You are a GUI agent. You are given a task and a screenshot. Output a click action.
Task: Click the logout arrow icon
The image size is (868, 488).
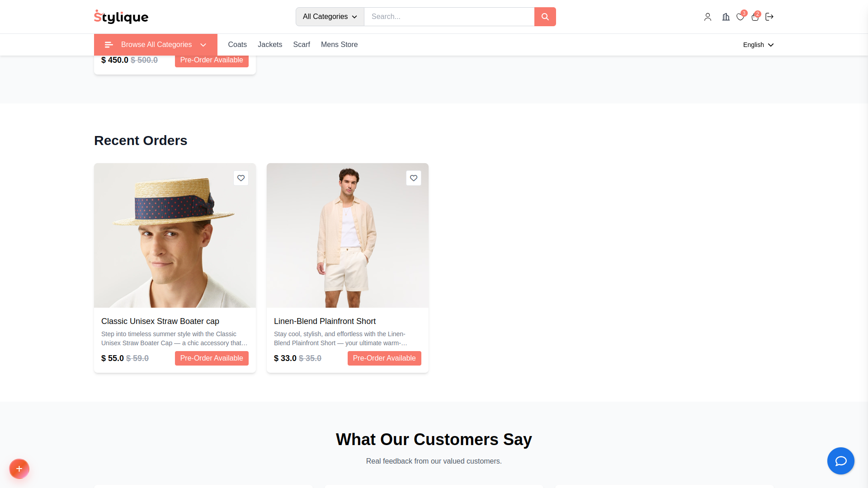769,17
